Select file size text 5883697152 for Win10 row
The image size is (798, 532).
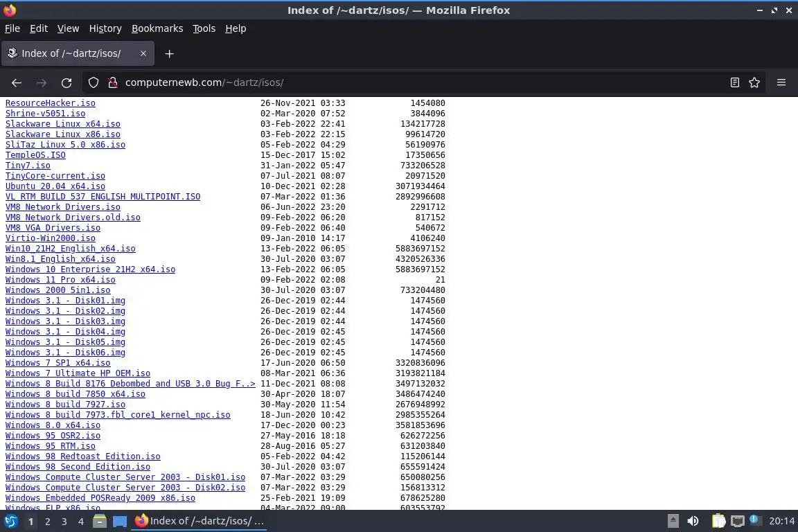[x=420, y=249]
